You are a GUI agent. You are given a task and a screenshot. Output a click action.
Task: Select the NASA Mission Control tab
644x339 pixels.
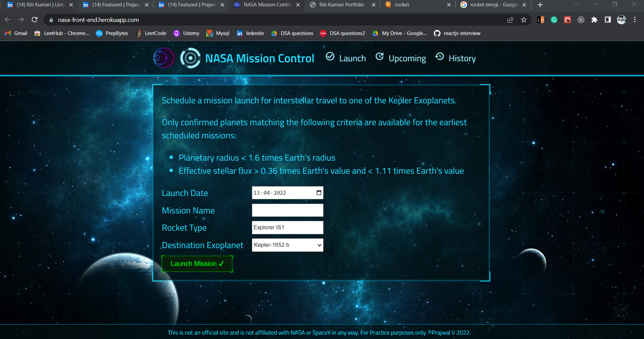[x=267, y=5]
